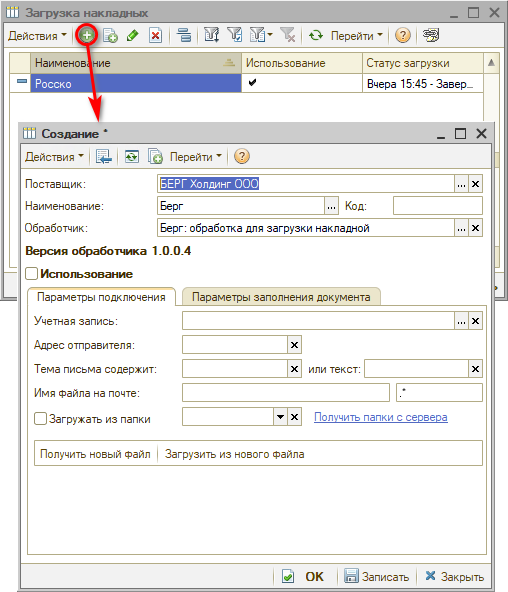Check the Загружать из папки box

40,418
